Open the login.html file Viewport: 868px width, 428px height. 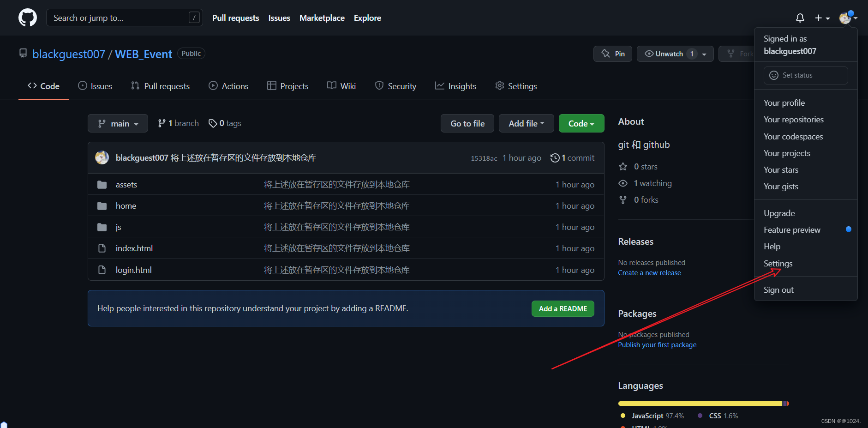134,270
